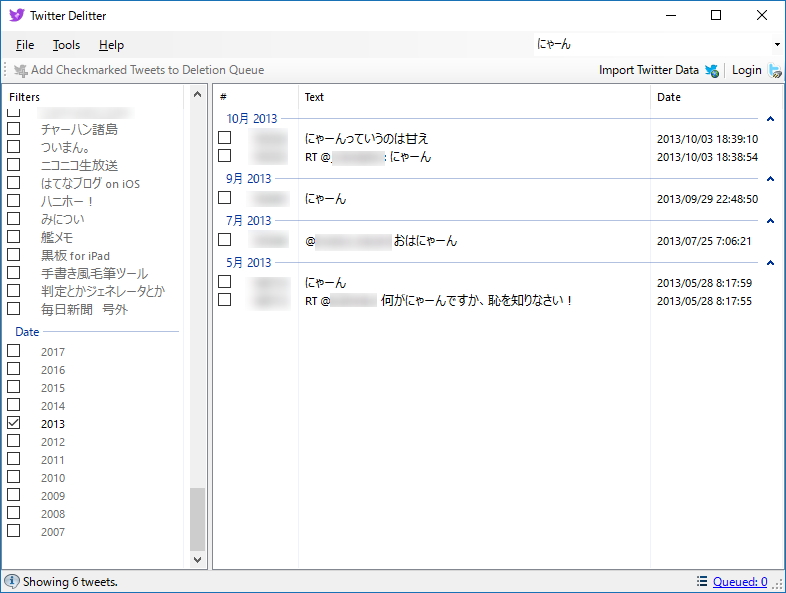Click Import Twitter Data button

point(659,70)
